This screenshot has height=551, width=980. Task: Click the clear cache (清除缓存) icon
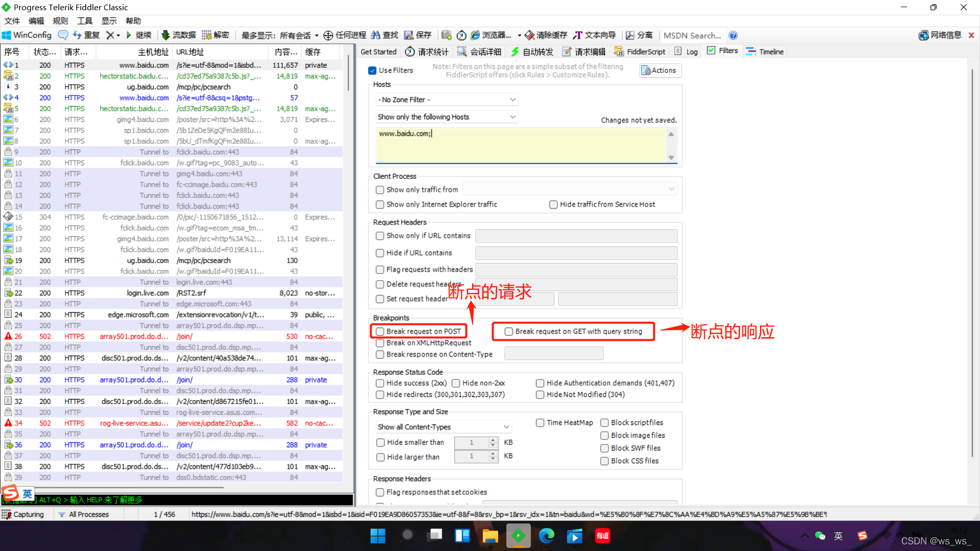(x=530, y=35)
